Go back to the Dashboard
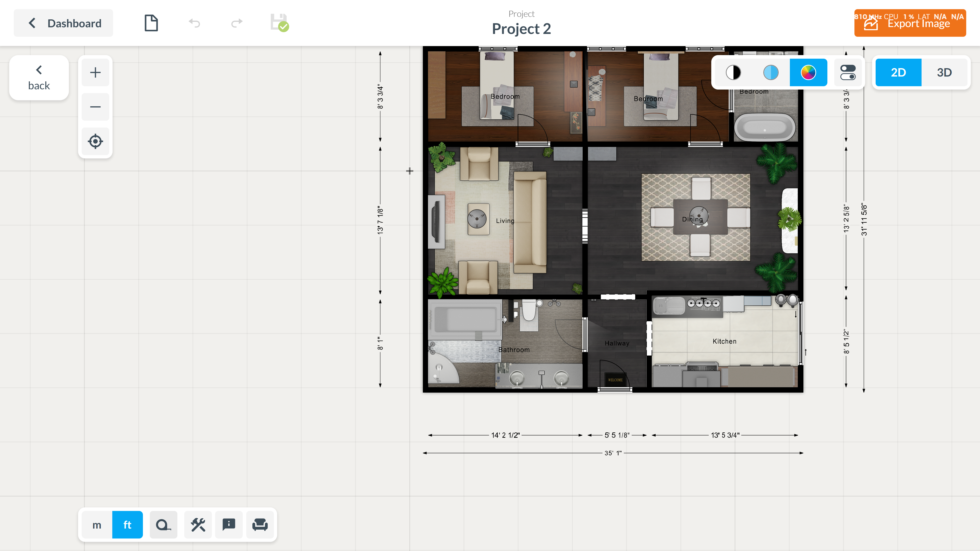Viewport: 980px width, 551px height. click(64, 23)
